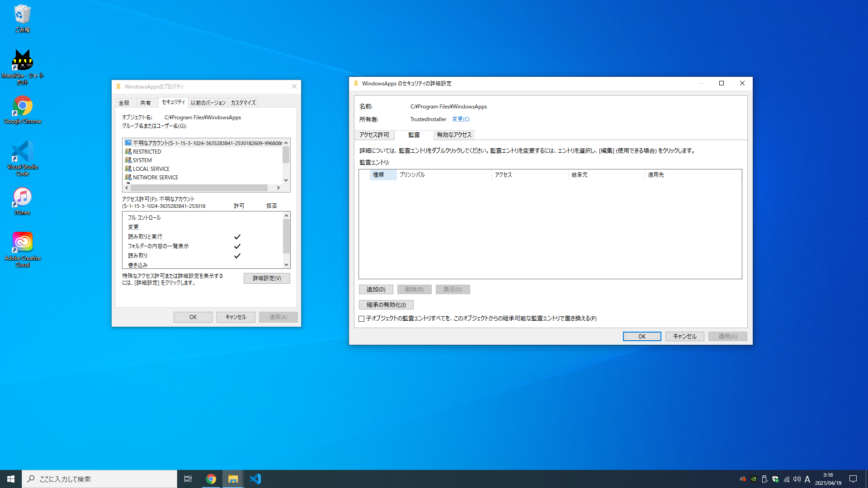Click the taskbar search box
The width and height of the screenshot is (868, 488).
pyautogui.click(x=99, y=479)
